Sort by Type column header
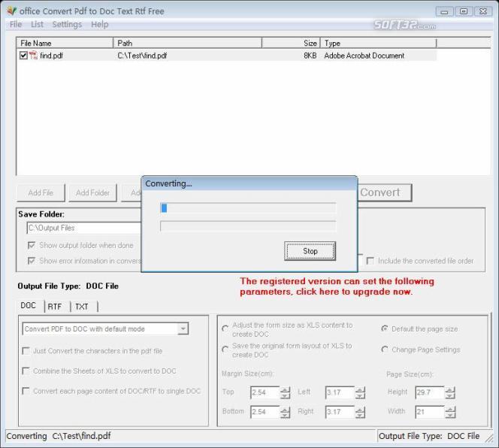This screenshot has width=499, height=448. click(x=379, y=43)
